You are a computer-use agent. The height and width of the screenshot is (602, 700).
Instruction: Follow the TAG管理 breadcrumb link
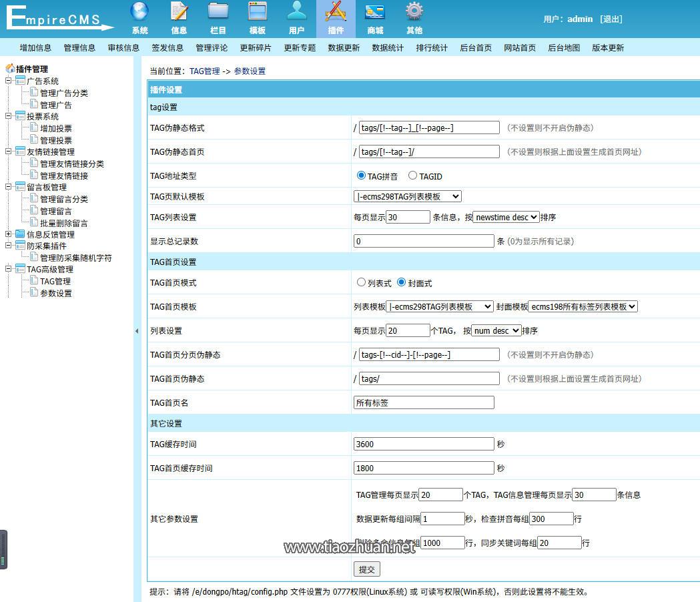tap(204, 71)
